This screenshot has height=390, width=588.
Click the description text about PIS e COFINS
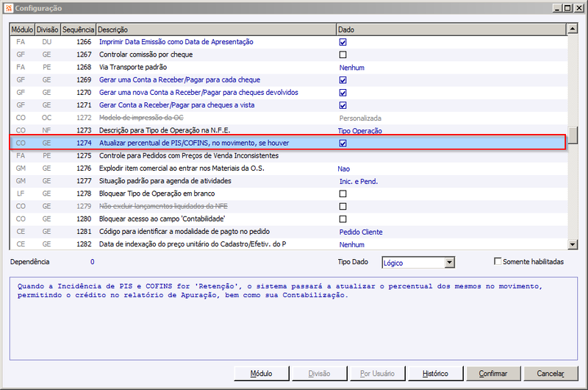(280, 291)
